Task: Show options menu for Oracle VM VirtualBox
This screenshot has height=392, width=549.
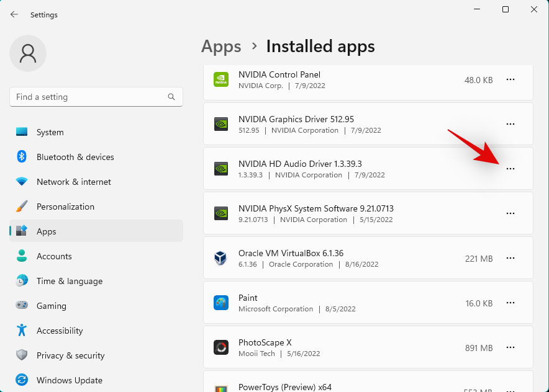Action: tap(510, 258)
